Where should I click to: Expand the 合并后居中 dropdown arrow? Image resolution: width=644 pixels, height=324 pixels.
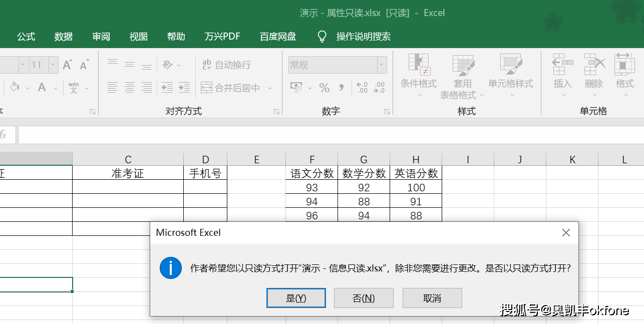tap(269, 88)
